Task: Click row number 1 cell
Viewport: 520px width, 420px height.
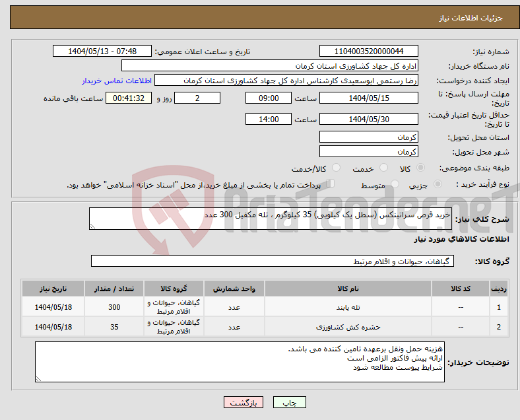Action: click(x=498, y=307)
